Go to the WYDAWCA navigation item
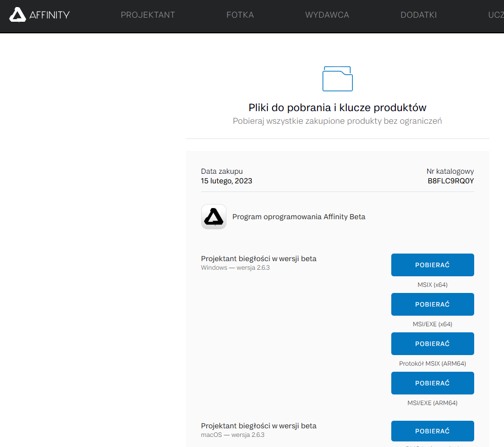This screenshot has width=504, height=447. pos(327,15)
